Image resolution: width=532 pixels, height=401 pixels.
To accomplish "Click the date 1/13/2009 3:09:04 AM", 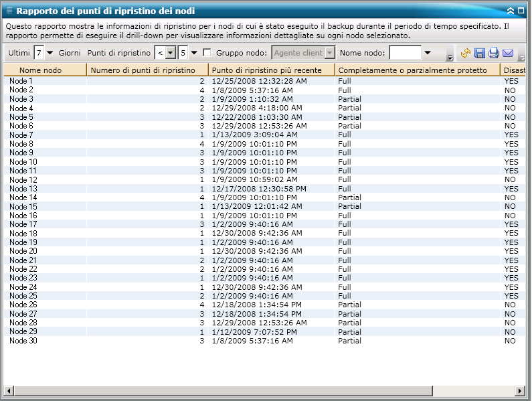I will [254, 135].
